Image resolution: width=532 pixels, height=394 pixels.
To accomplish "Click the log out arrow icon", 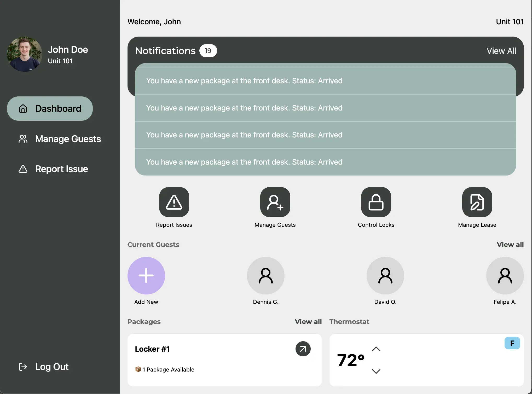I will click(x=23, y=367).
